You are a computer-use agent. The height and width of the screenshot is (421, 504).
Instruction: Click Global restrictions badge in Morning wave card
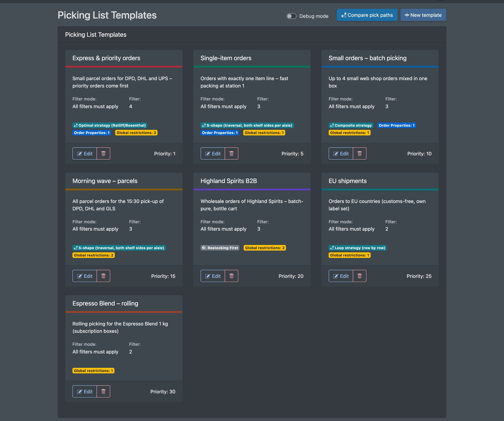(94, 255)
